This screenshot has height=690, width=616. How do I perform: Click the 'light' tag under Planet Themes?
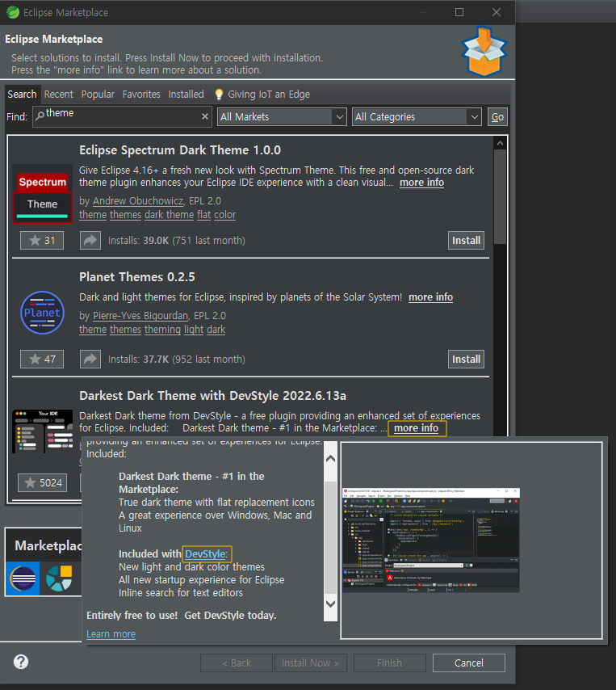point(194,329)
